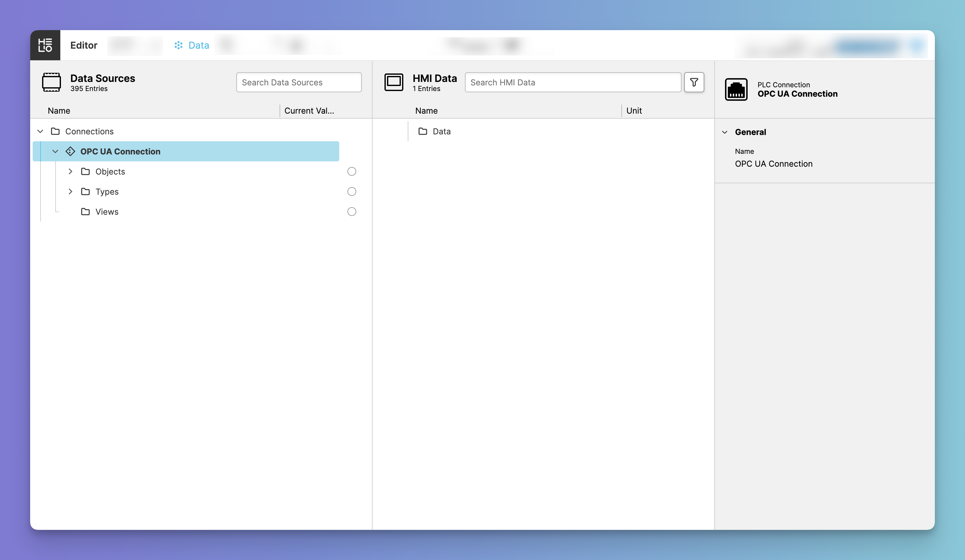Switch to the Data tab

point(192,45)
